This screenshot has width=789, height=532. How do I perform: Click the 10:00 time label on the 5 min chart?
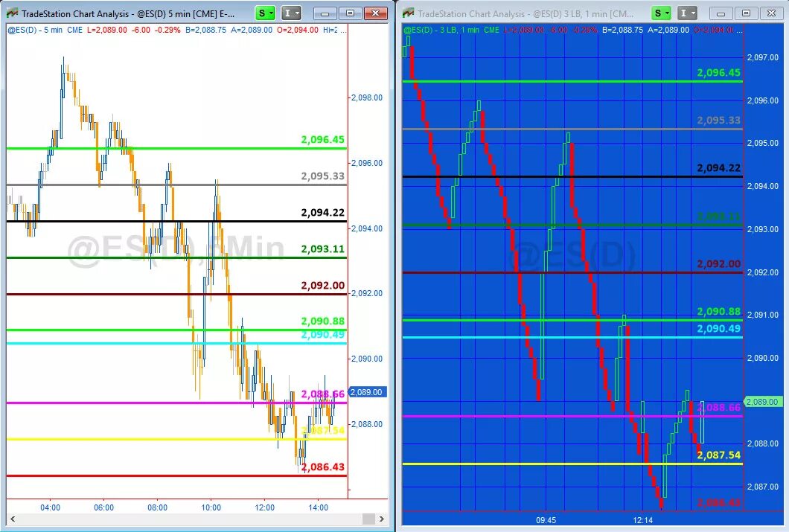(211, 508)
